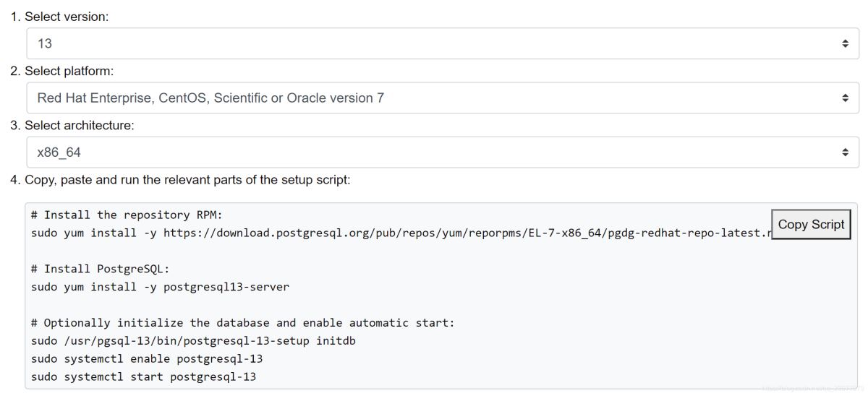Click the 'Select platform:' step label
The height and width of the screenshot is (396, 868).
(x=69, y=71)
